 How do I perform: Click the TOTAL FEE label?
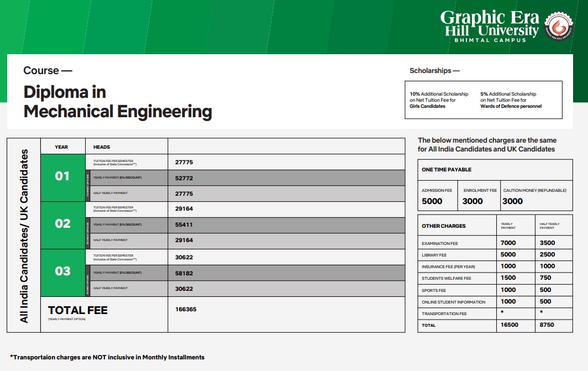77,310
